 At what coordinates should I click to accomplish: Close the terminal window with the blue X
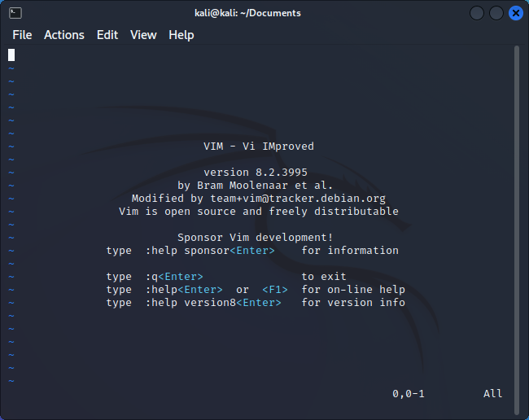point(515,13)
